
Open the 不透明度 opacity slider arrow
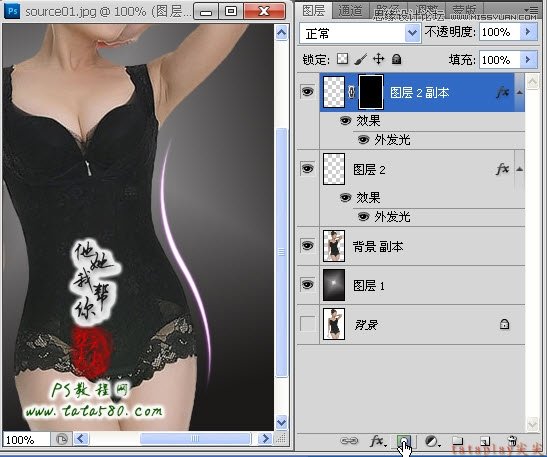(528, 32)
